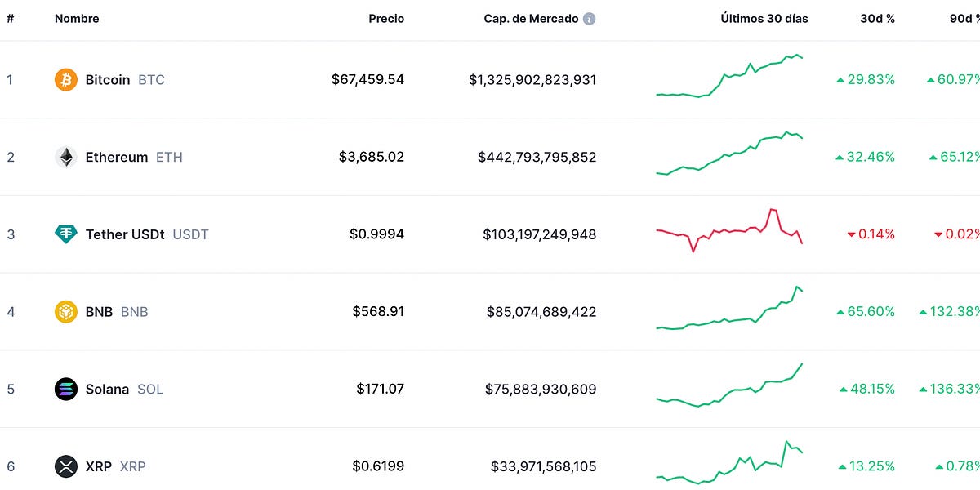
Task: Click Tether's red price chart
Action: tap(729, 234)
